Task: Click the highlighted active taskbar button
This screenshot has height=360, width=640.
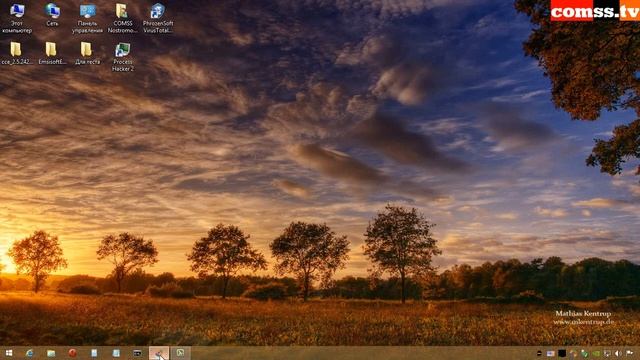Action: point(159,353)
